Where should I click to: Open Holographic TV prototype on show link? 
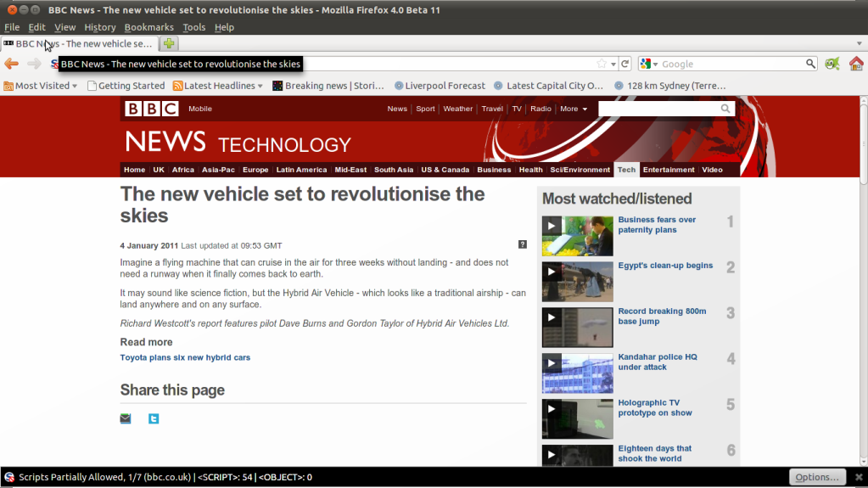point(655,407)
